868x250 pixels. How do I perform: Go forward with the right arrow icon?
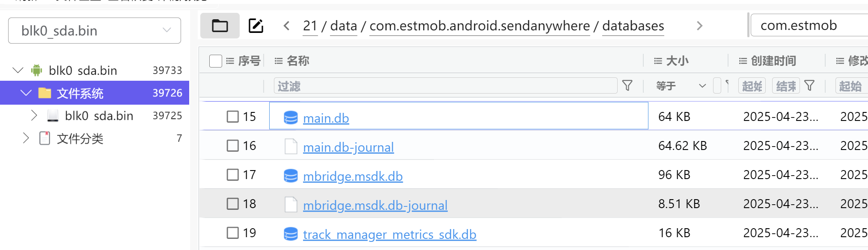700,26
